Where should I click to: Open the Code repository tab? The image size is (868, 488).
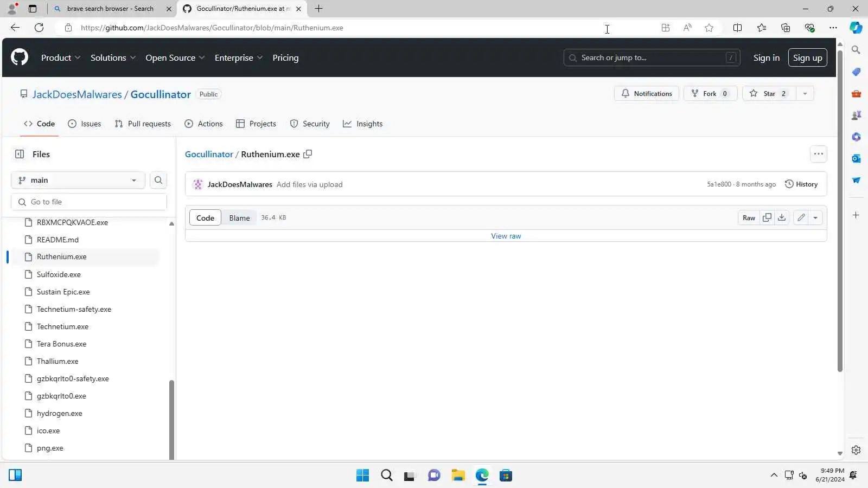39,124
